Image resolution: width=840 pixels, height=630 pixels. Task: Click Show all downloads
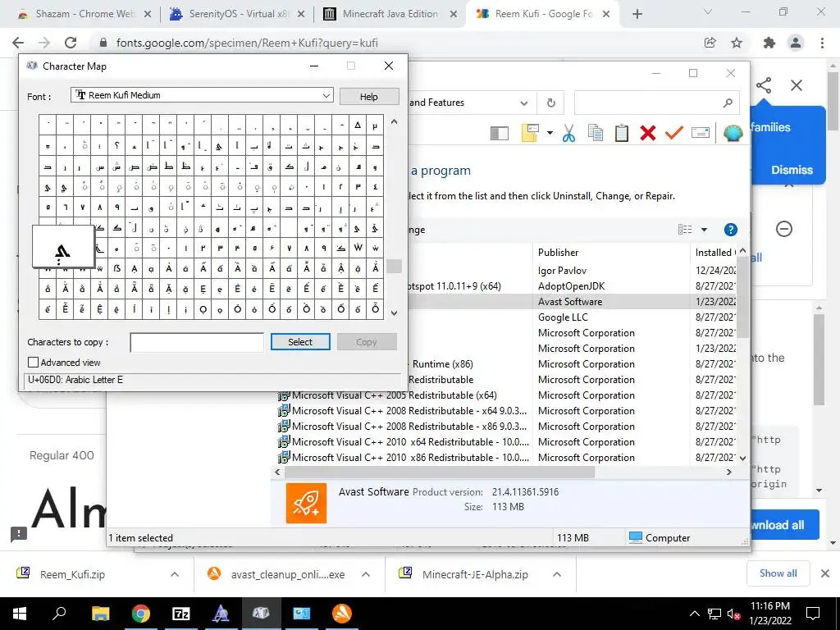(778, 573)
